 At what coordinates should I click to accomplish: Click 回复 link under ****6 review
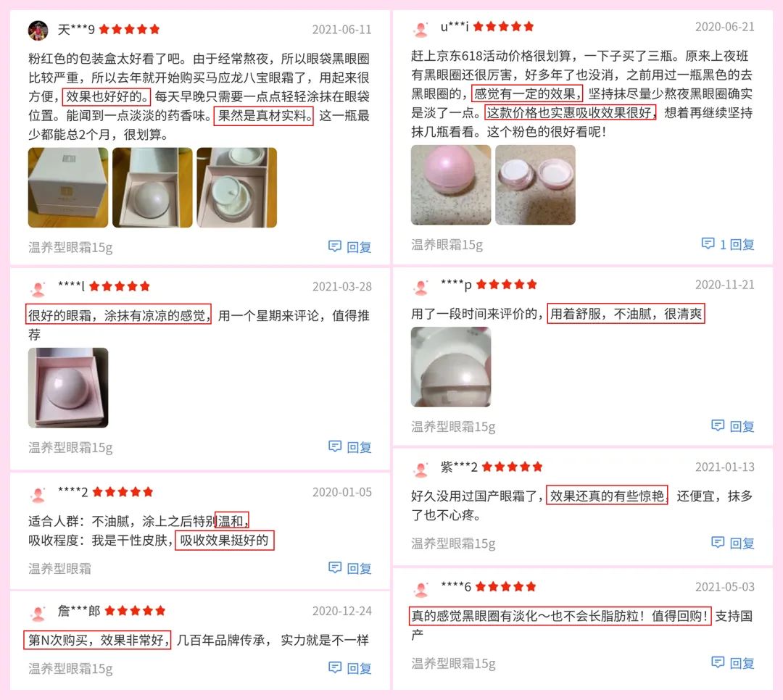click(x=742, y=663)
